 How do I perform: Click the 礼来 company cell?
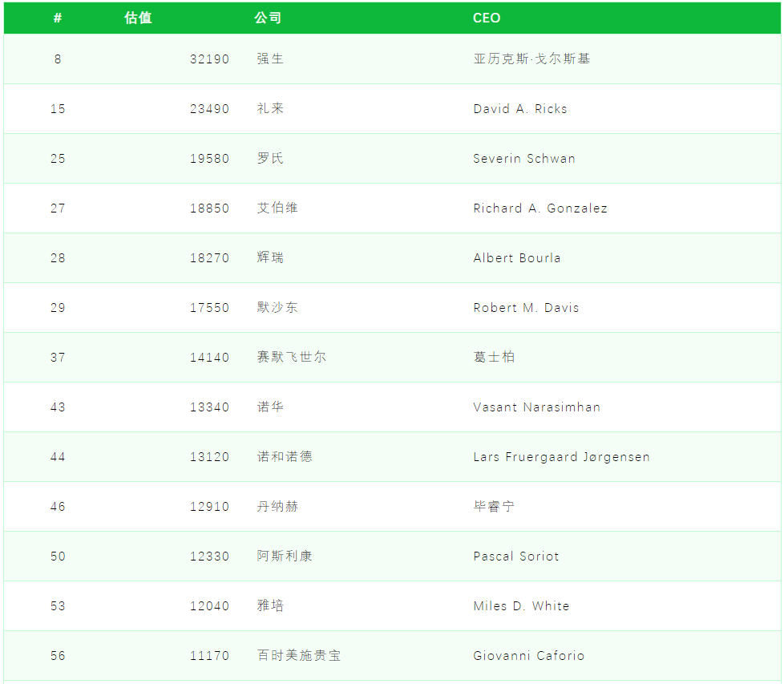pyautogui.click(x=270, y=108)
